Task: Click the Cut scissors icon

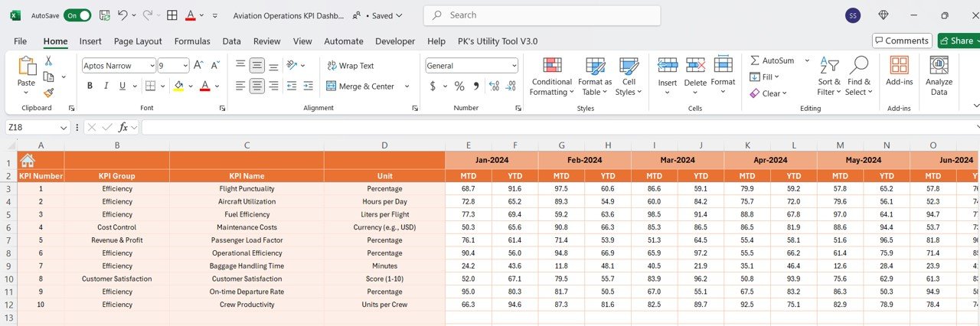Action: pos(48,61)
